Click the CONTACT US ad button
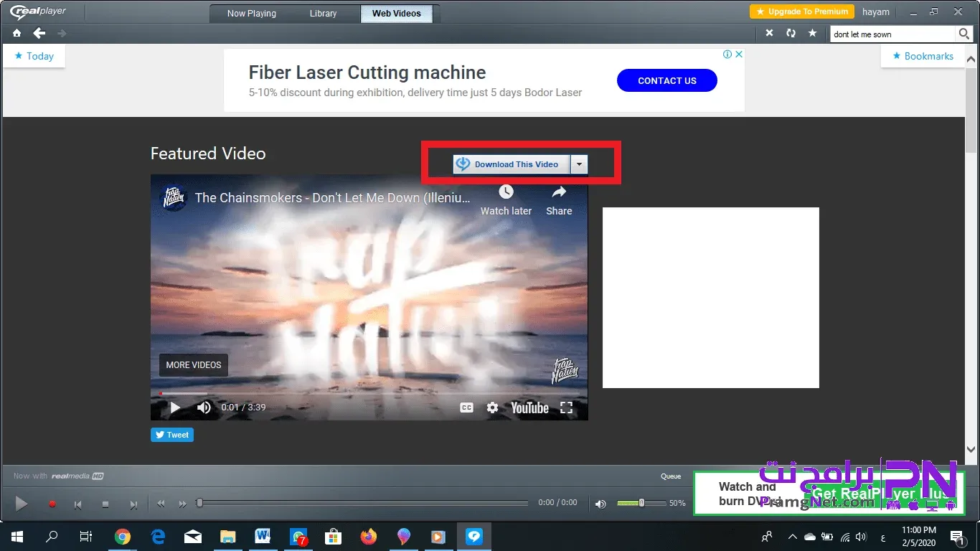The image size is (980, 551). click(667, 80)
